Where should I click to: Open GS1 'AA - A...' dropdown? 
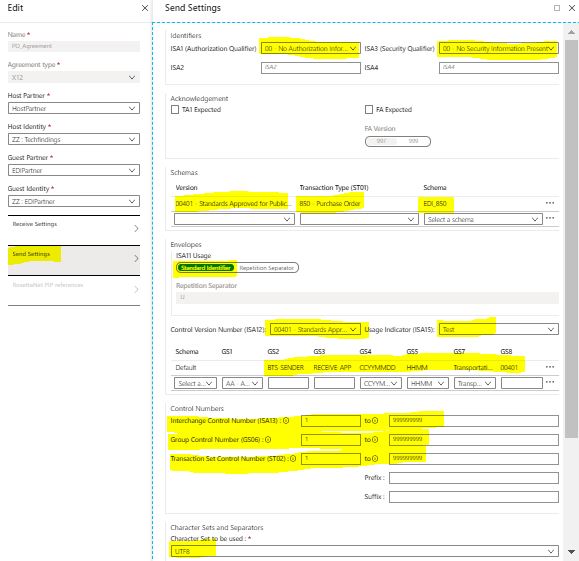(242, 383)
